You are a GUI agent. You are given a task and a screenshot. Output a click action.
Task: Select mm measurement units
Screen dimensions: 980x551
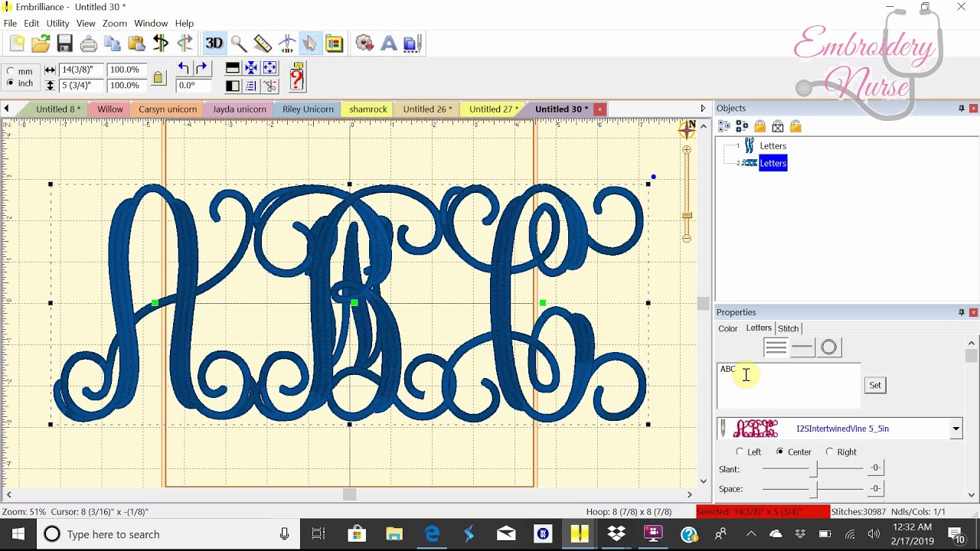20,70
